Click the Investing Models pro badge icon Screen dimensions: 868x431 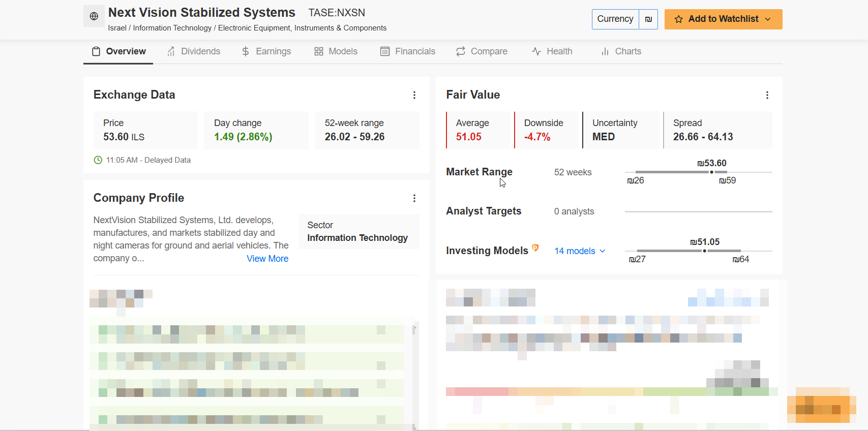click(535, 248)
